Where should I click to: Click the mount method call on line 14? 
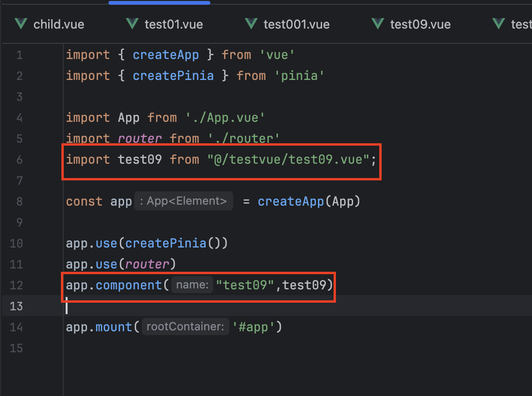click(x=115, y=327)
